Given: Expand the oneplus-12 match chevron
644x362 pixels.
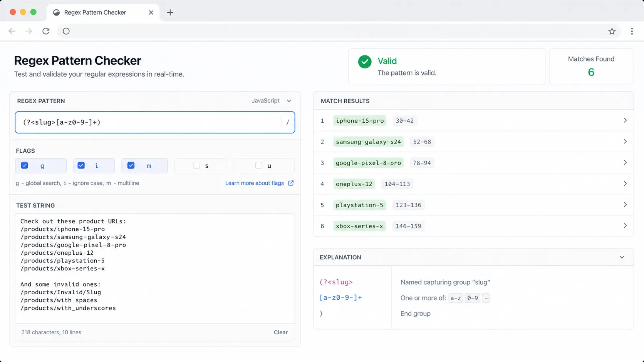Looking at the screenshot, I should [625, 184].
